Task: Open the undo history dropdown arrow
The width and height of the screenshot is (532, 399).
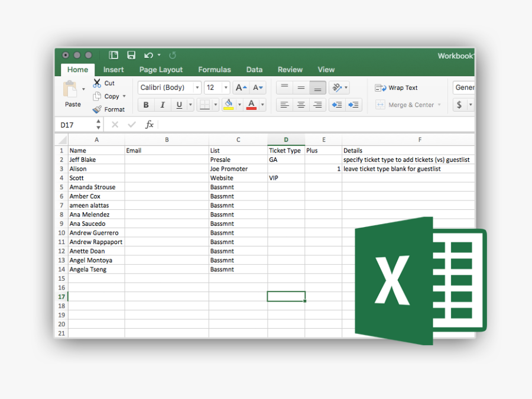Action: (x=159, y=55)
